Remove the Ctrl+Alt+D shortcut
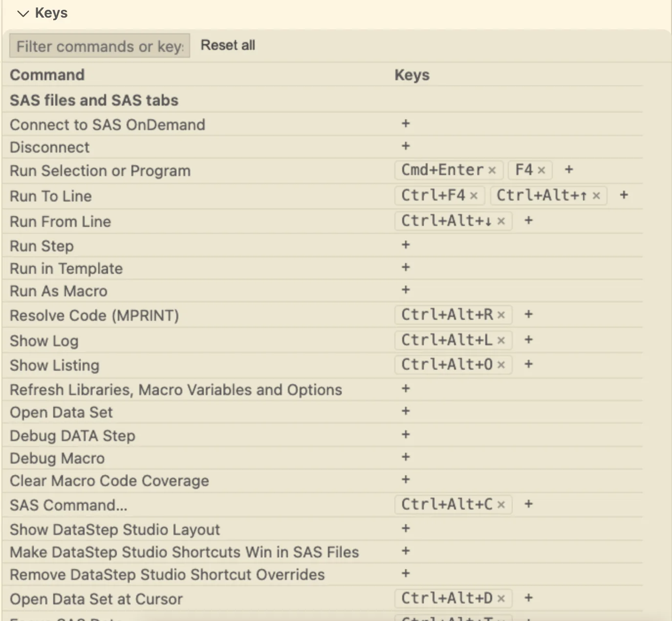672x621 pixels. (x=501, y=599)
